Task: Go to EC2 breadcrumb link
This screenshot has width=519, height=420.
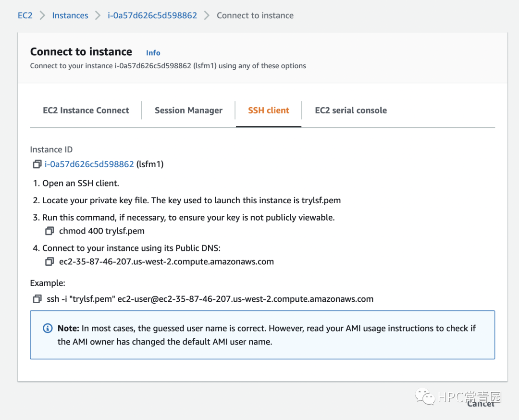Action: [25, 15]
